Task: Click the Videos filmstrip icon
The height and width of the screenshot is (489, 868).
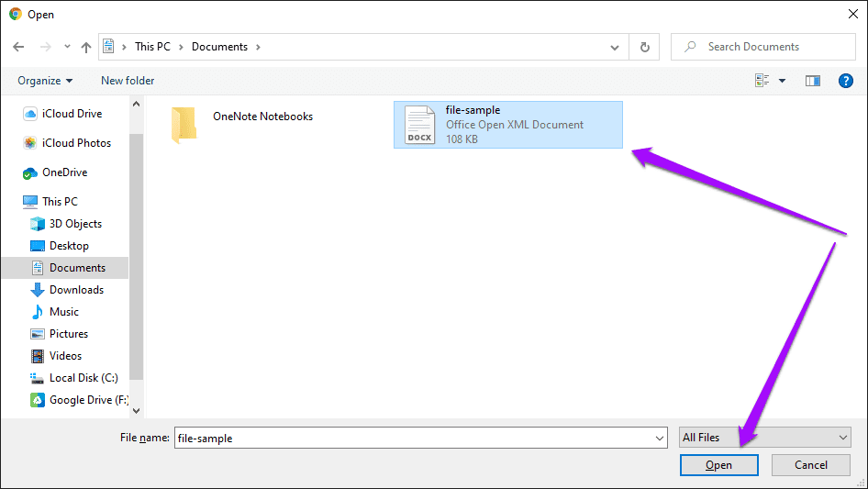Action: click(37, 356)
